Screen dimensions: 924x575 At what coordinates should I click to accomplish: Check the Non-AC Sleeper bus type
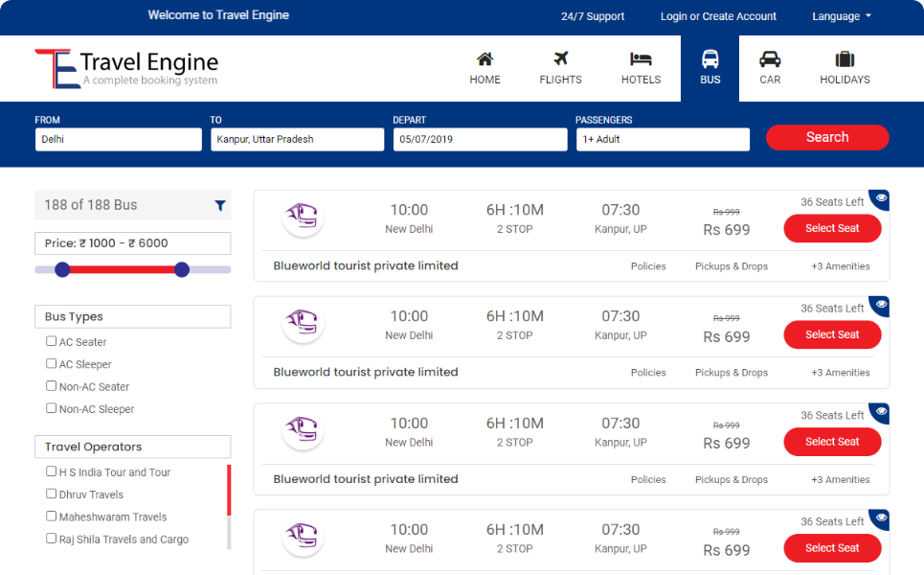tap(52, 408)
